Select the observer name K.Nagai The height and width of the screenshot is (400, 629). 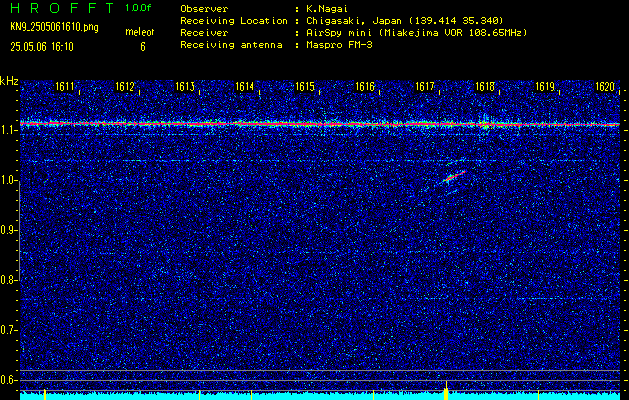point(326,9)
